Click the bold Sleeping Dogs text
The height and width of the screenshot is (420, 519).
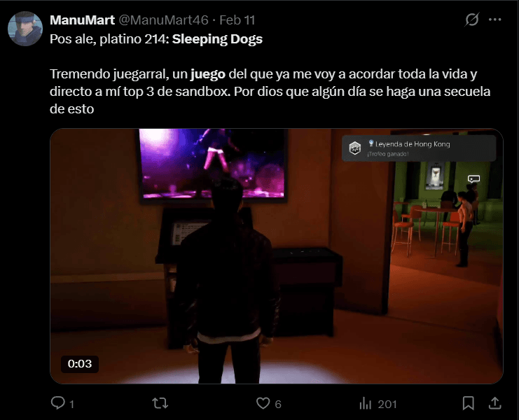217,39
